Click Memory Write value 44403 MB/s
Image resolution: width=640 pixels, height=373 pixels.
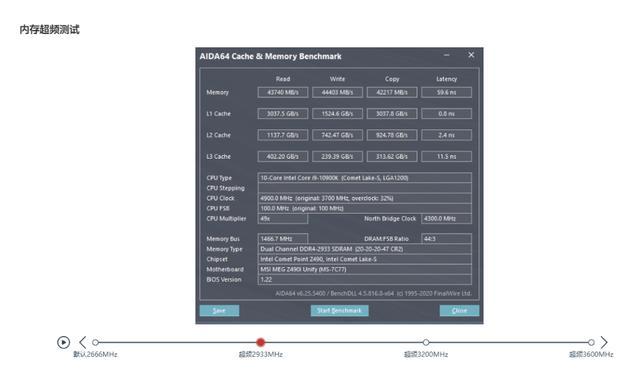(337, 92)
